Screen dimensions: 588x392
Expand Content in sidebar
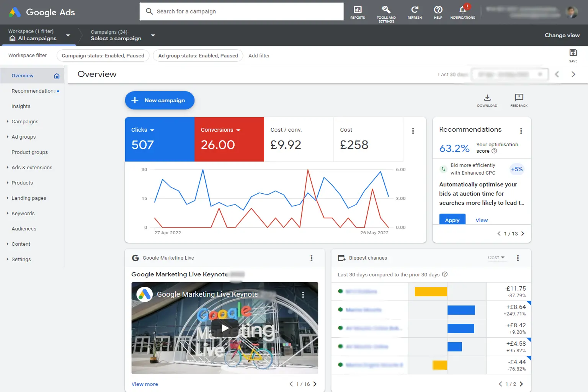8,244
